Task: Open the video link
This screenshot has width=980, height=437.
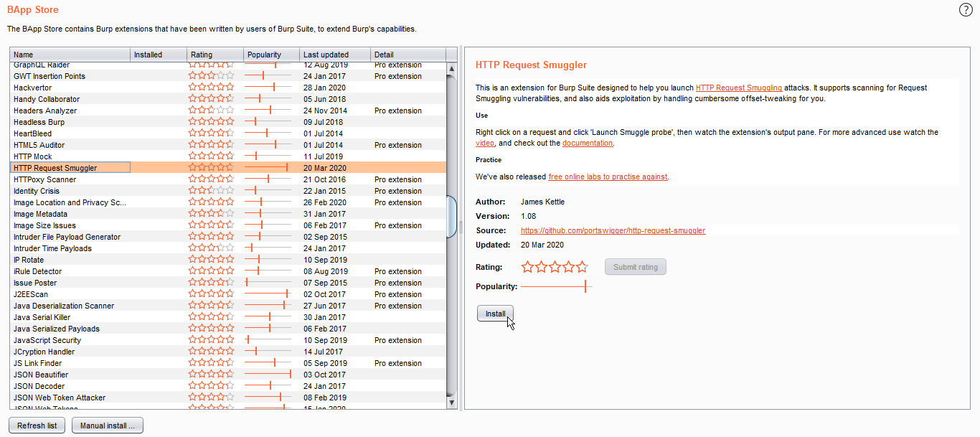Action: coord(485,143)
